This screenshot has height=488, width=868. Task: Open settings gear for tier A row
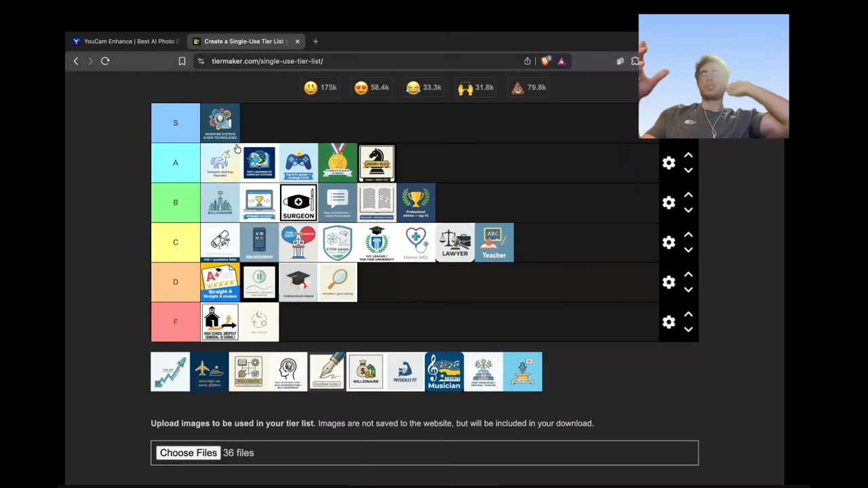669,163
